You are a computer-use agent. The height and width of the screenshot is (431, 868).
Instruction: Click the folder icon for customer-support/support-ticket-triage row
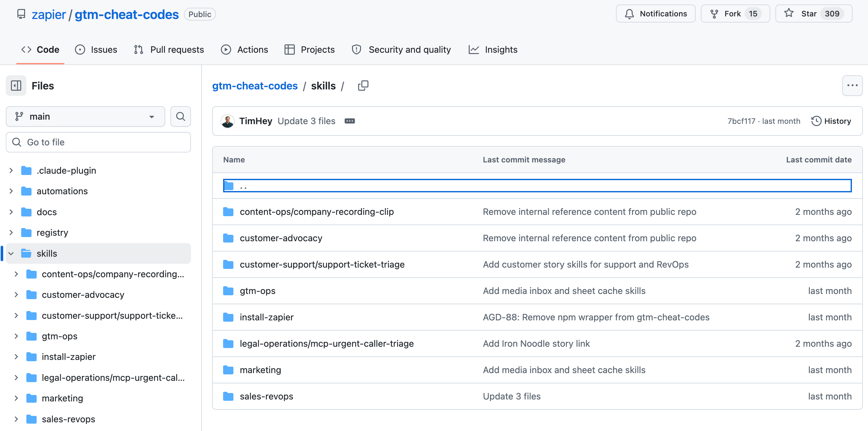(x=228, y=264)
